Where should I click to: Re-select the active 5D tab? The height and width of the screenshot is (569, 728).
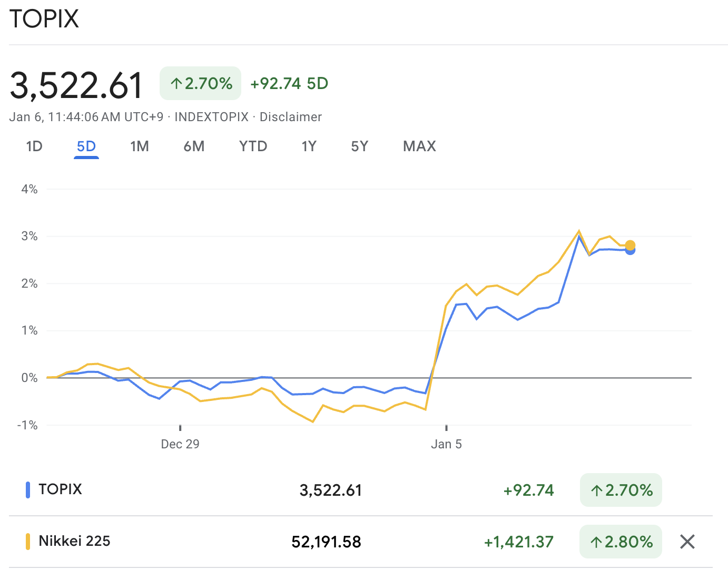point(86,146)
